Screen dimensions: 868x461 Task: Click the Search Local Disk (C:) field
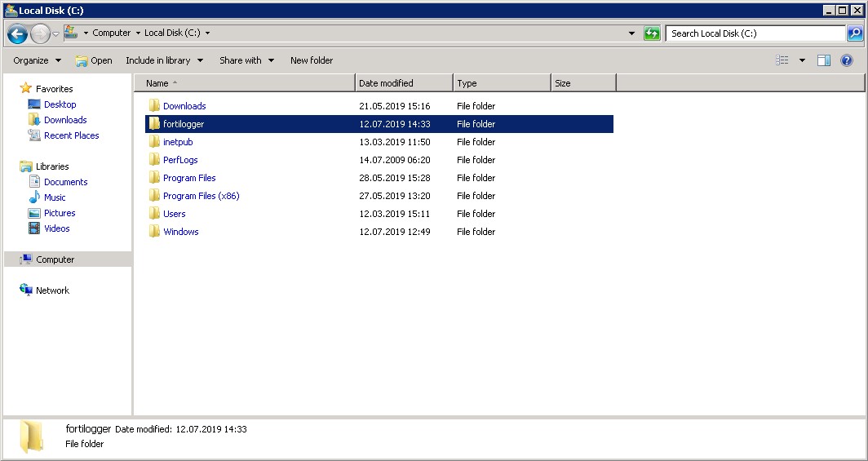[x=755, y=33]
